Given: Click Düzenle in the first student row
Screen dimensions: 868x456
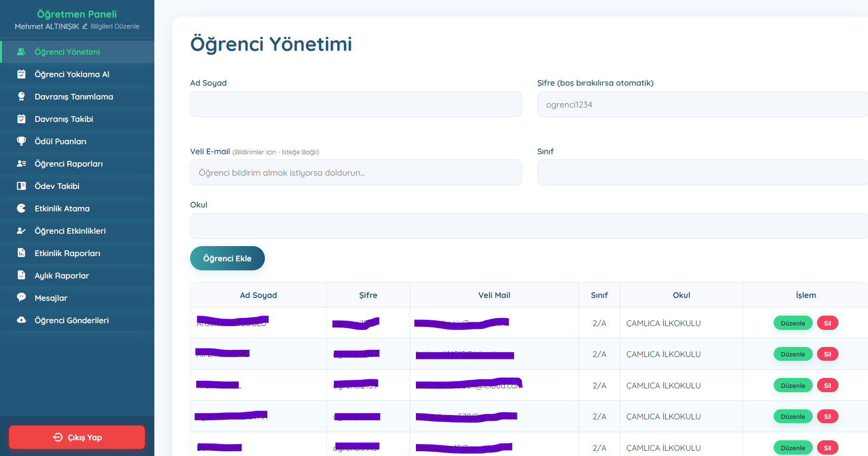Looking at the screenshot, I should pyautogui.click(x=793, y=323).
